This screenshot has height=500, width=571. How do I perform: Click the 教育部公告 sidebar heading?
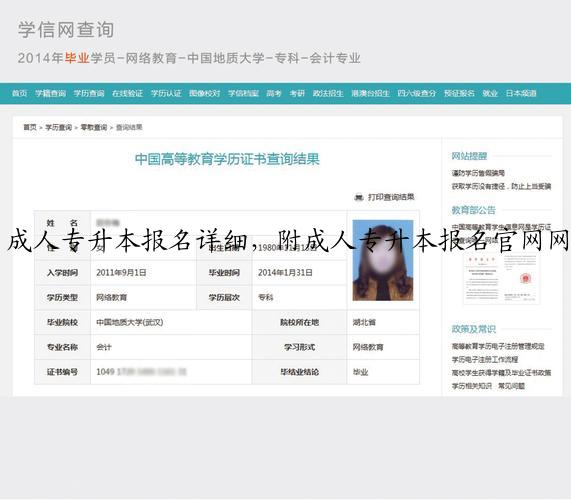click(473, 210)
